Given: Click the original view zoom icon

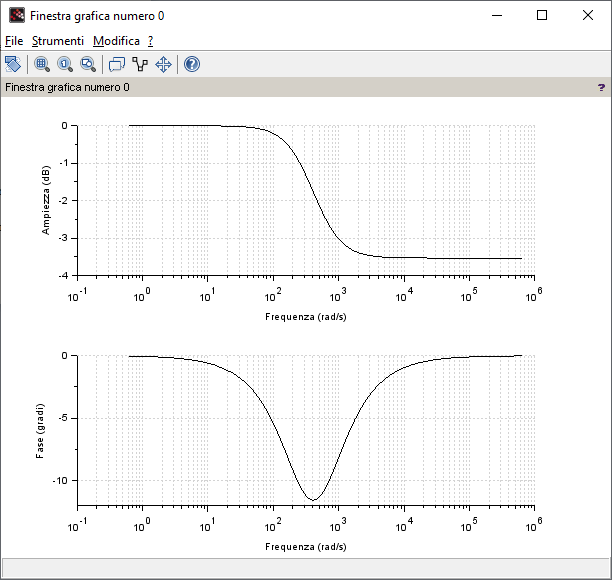Looking at the screenshot, I should [x=65, y=64].
